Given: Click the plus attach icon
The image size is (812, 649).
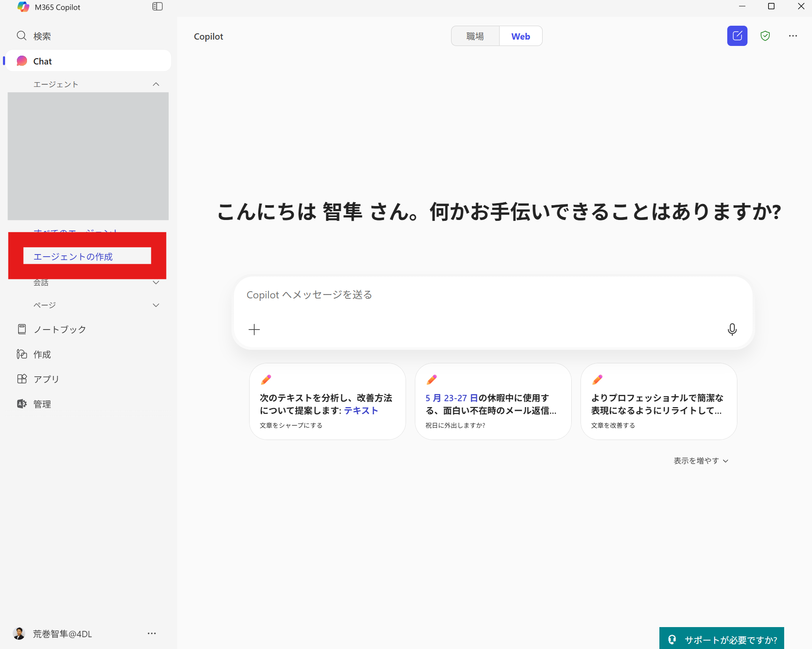Looking at the screenshot, I should 254,329.
